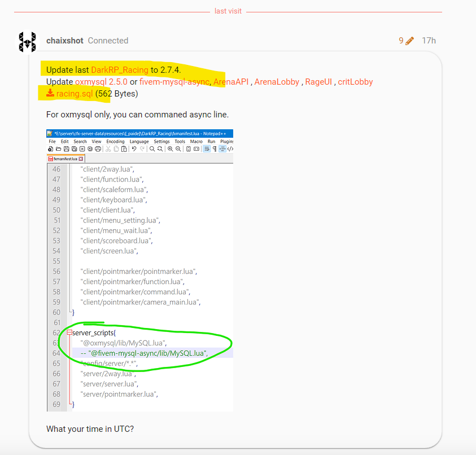This screenshot has height=455, width=476.
Task: Click the Save icon in Notepad++ toolbar
Action: click(x=66, y=148)
